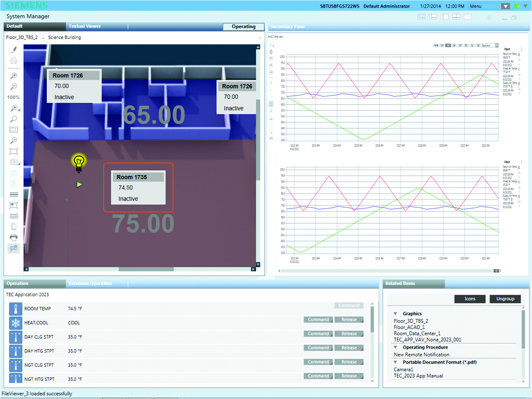The width and height of the screenshot is (532, 399).
Task: Open the Extended Operation tab
Action: pos(90,283)
